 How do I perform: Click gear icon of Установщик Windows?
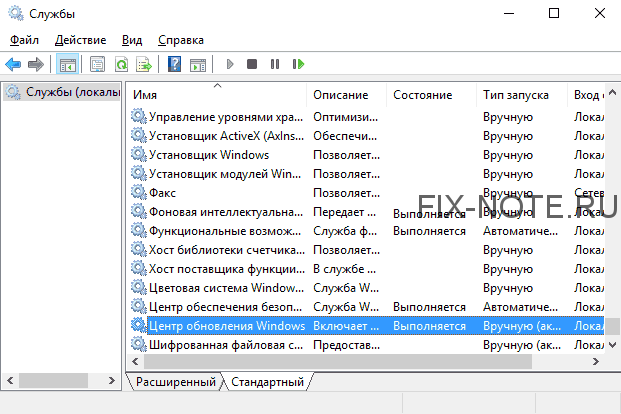point(139,155)
